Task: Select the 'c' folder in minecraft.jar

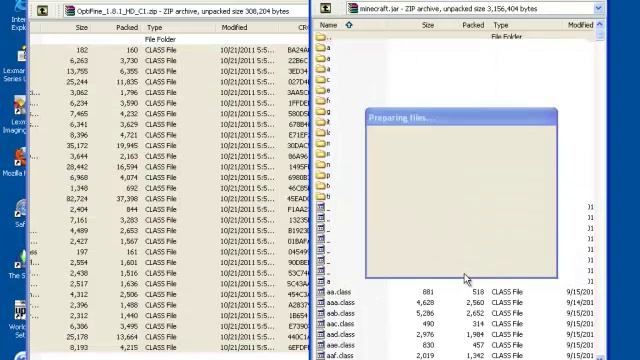Action: coord(321,80)
